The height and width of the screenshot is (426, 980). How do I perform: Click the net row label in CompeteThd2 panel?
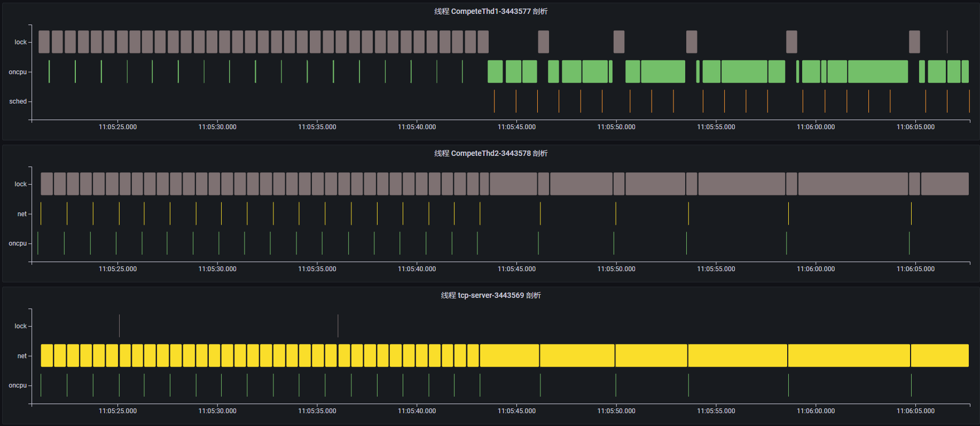pos(21,214)
